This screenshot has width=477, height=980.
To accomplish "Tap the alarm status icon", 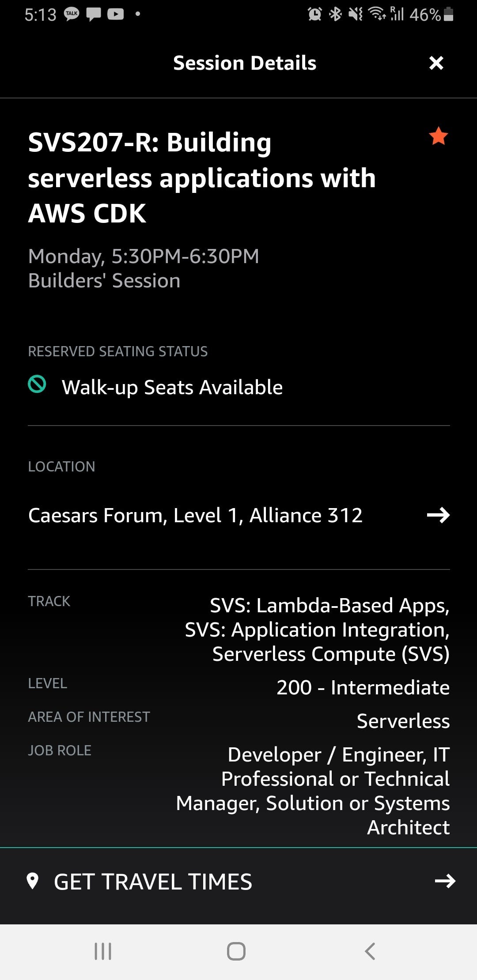I will coord(314,14).
